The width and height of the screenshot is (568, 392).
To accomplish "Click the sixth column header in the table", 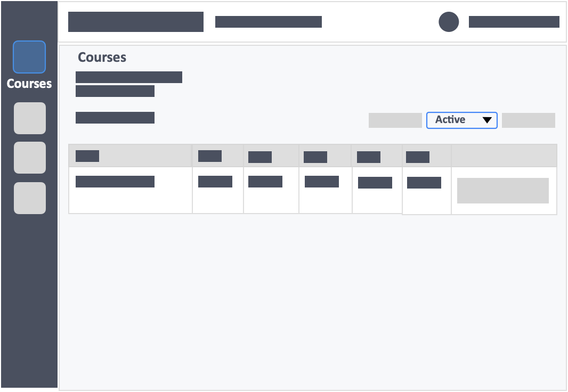I will [x=418, y=157].
